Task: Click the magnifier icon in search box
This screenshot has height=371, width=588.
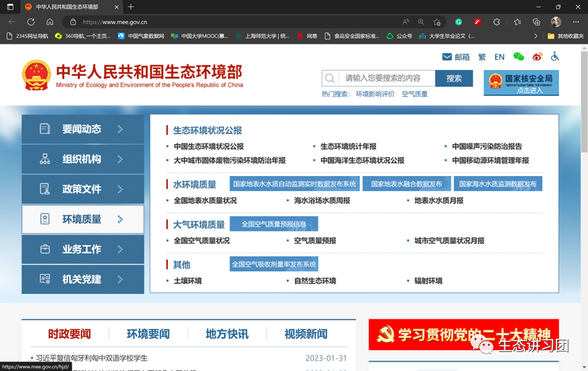Action: [x=330, y=78]
